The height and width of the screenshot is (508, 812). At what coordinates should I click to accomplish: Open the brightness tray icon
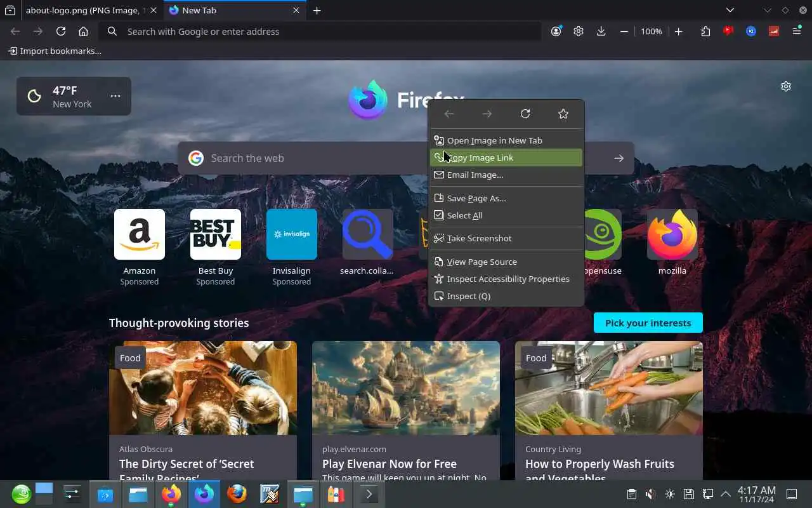(x=670, y=494)
